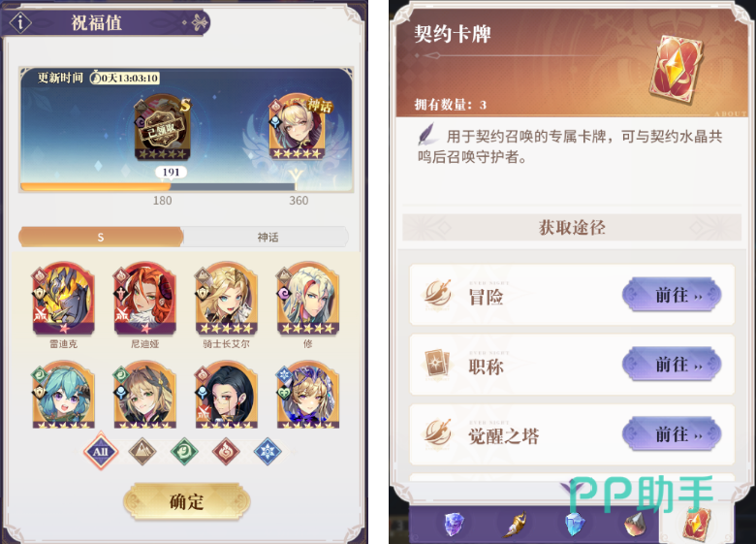Go to 冒险 via 前往 button
Viewport: 756px width, 544px height.
click(672, 295)
